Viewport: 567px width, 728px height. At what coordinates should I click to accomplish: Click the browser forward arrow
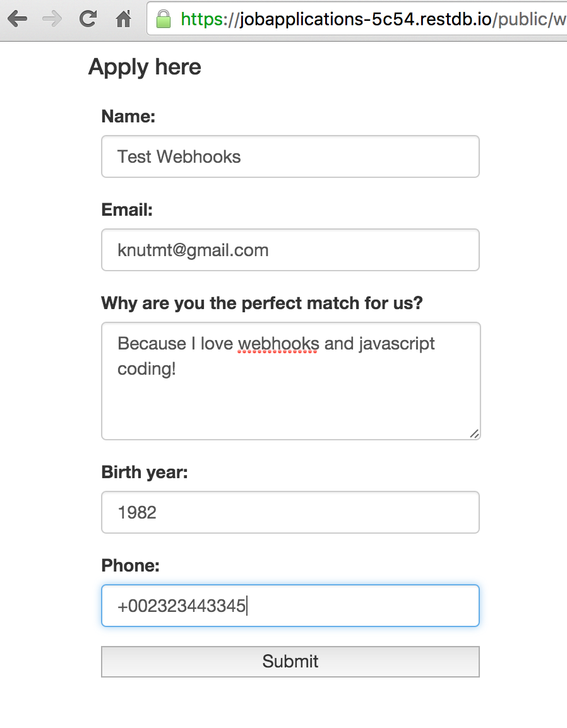pyautogui.click(x=52, y=20)
